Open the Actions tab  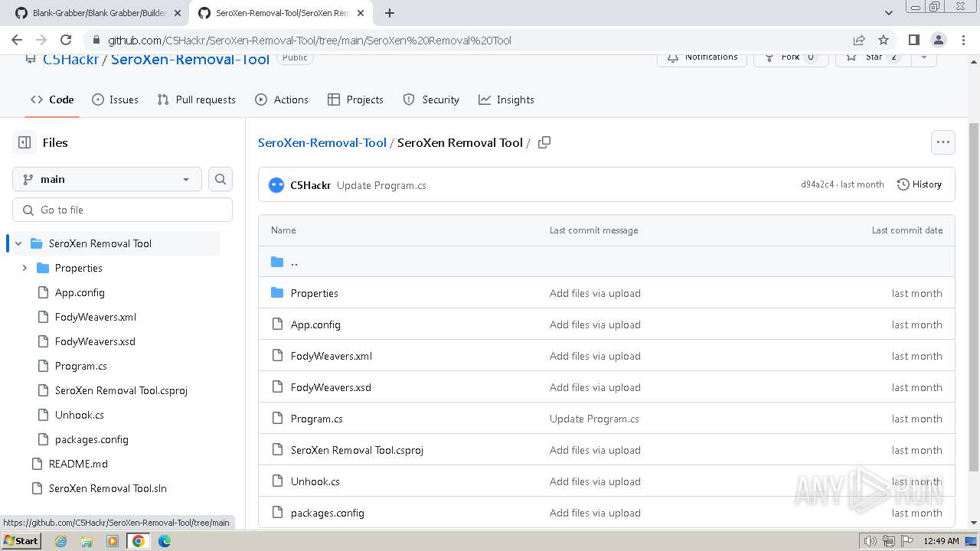tap(282, 99)
